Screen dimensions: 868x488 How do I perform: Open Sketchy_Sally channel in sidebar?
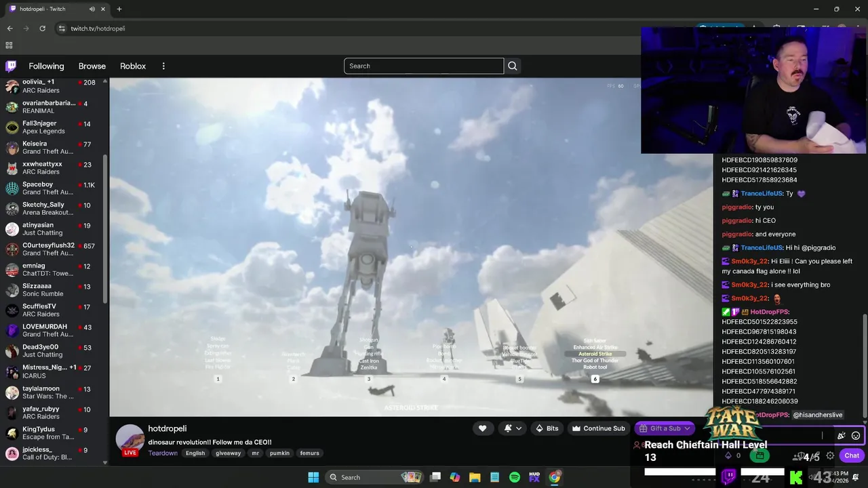tap(54, 208)
